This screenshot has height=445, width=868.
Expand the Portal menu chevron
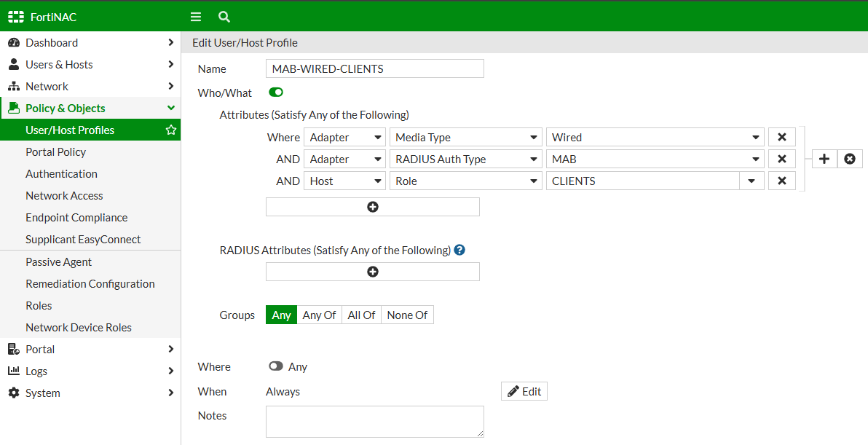[170, 350]
